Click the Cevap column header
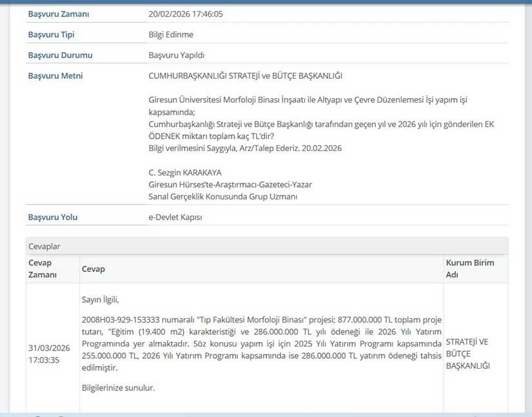The height and width of the screenshot is (417, 532). [93, 269]
